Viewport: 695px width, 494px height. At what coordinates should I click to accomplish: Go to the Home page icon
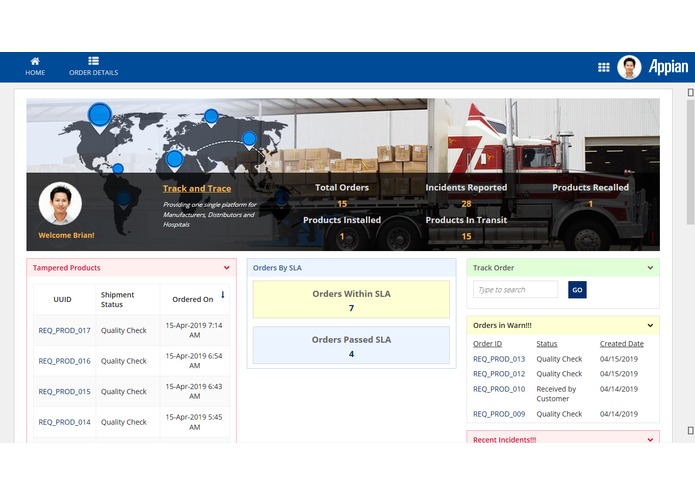pos(35,61)
